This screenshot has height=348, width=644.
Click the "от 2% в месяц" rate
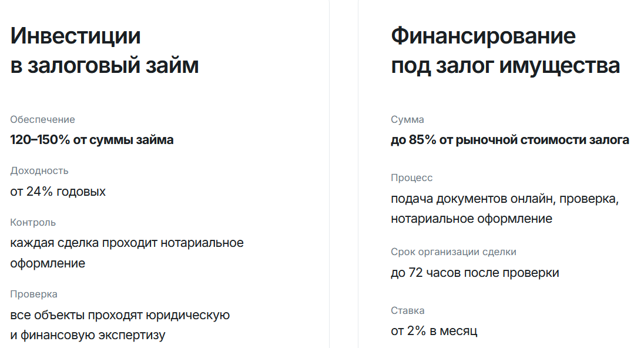click(434, 331)
